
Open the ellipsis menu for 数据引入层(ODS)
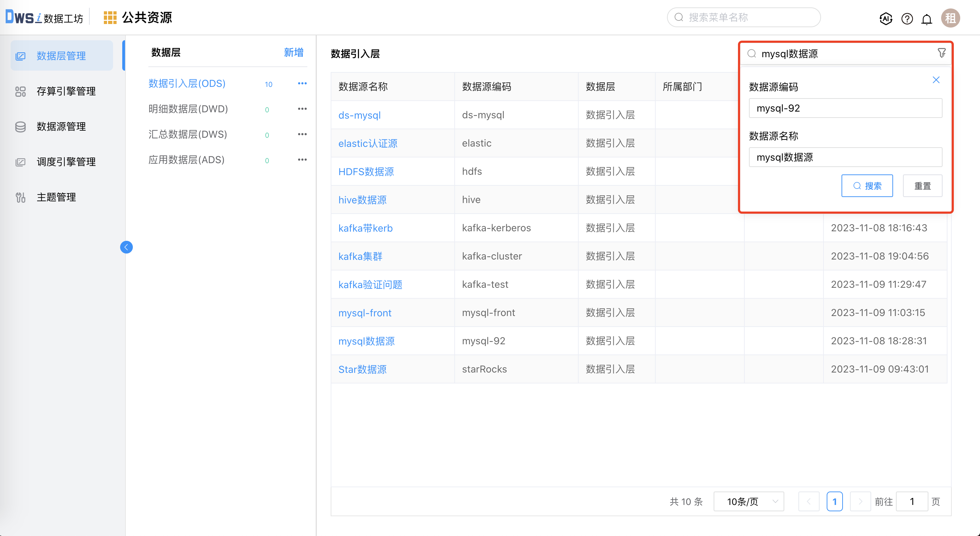point(302,83)
